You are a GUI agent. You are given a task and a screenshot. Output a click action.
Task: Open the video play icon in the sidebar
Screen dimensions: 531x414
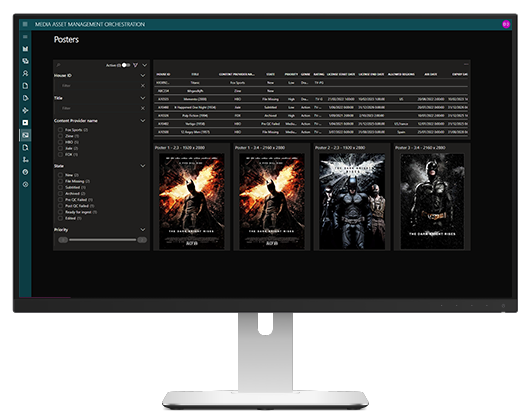coord(25,123)
